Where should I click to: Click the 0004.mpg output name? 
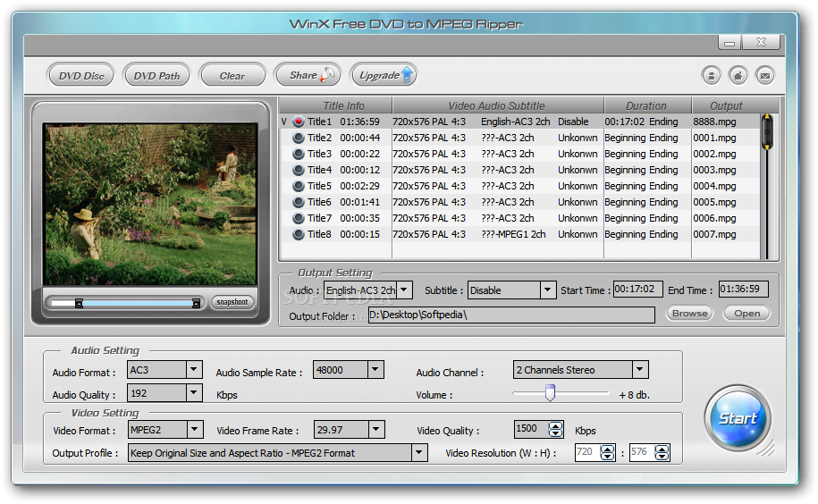[x=714, y=186]
